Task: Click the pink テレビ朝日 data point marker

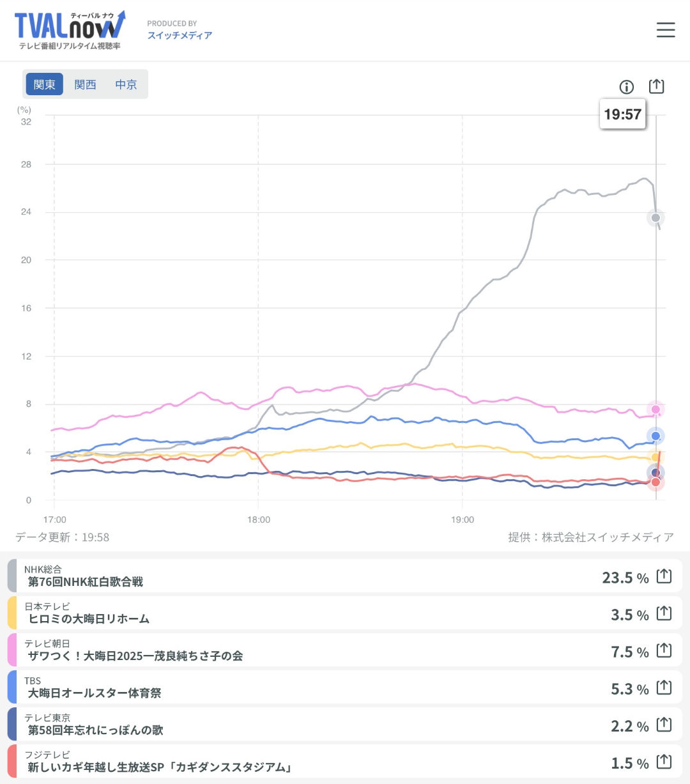Action: point(655,410)
